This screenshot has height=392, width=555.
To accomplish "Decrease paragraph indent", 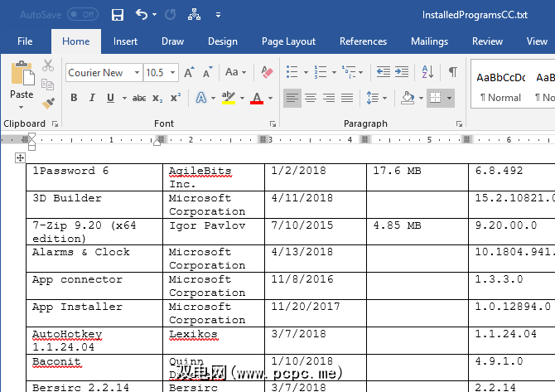I will tap(384, 72).
